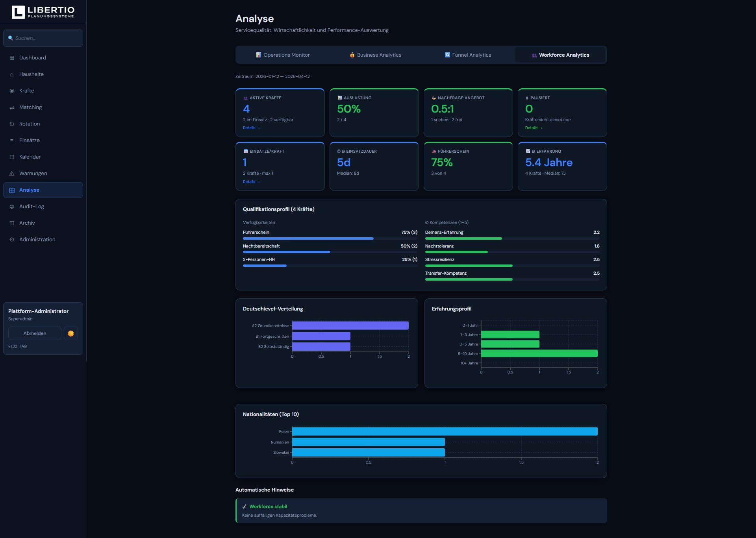This screenshot has height=538, width=756.
Task: Select the Polen bar in Nationalitäten chart
Action: (444, 431)
